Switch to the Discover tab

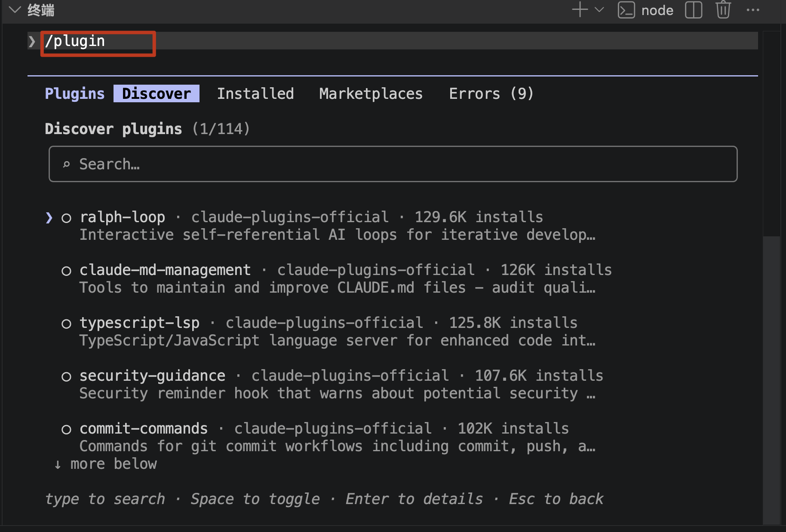coord(157,94)
